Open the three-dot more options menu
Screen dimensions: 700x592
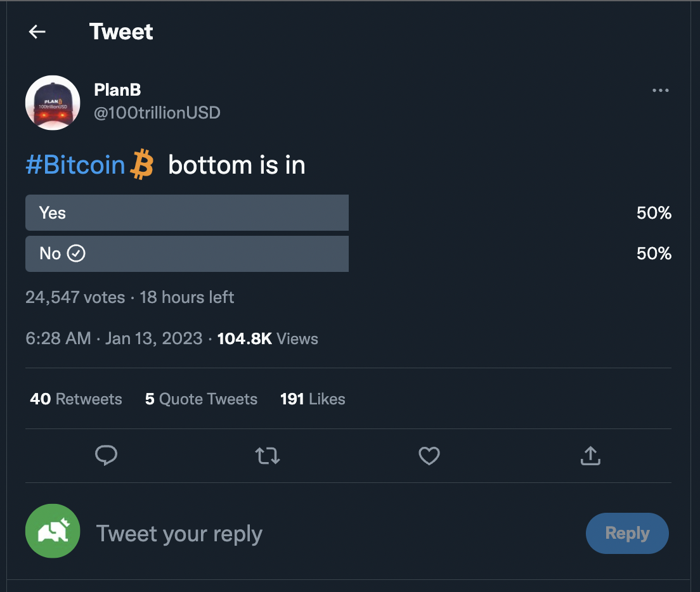pyautogui.click(x=660, y=90)
